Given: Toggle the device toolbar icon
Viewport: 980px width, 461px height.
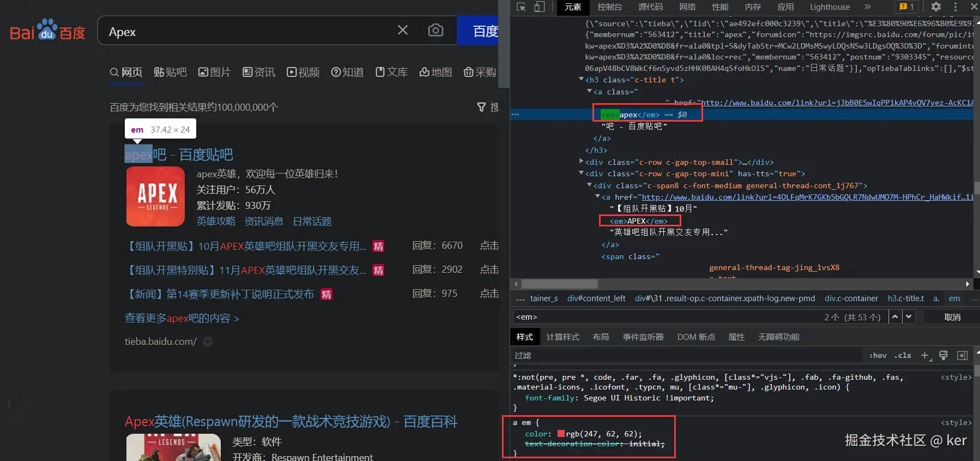Looking at the screenshot, I should coord(539,7).
